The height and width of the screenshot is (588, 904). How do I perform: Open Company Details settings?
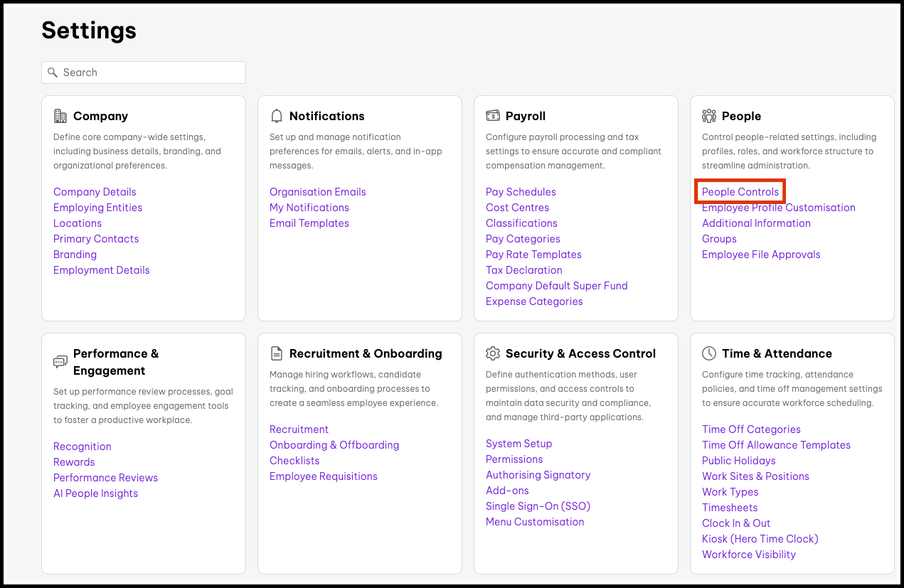pos(95,192)
